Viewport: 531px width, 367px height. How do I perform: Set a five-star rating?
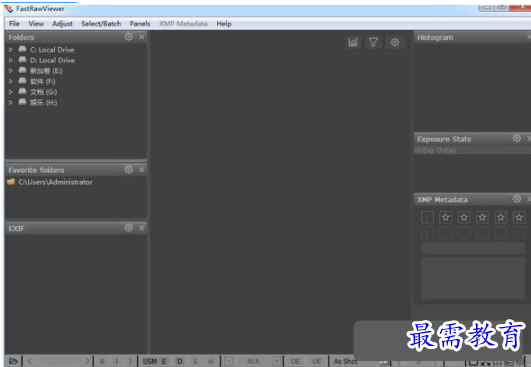519,217
